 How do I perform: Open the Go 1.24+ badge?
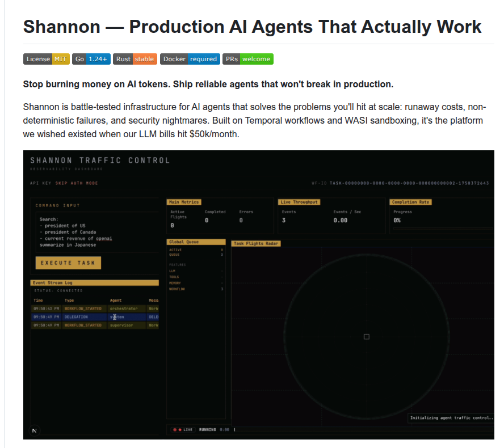(x=91, y=59)
